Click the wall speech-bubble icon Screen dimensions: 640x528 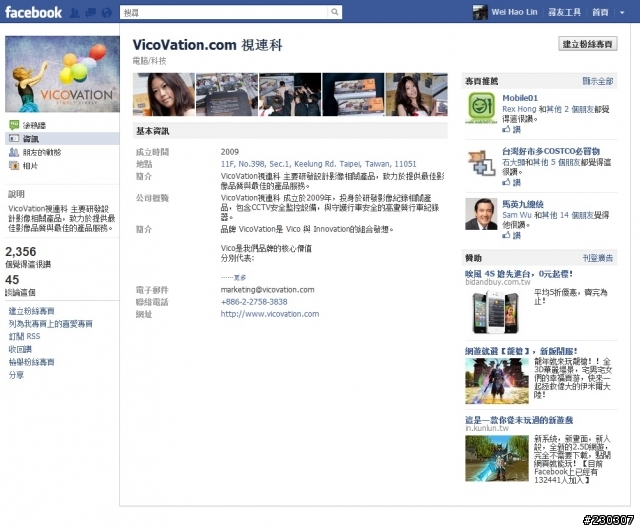[14, 125]
